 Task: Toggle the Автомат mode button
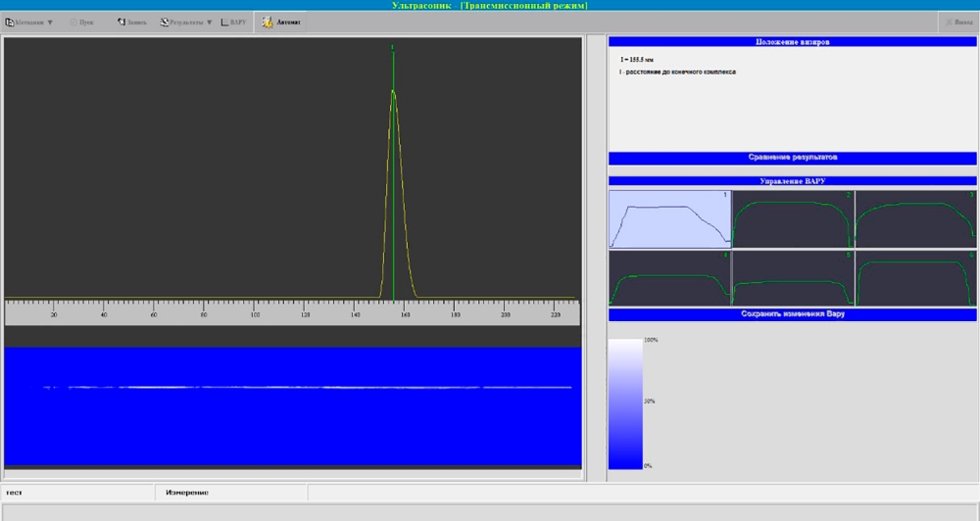281,22
